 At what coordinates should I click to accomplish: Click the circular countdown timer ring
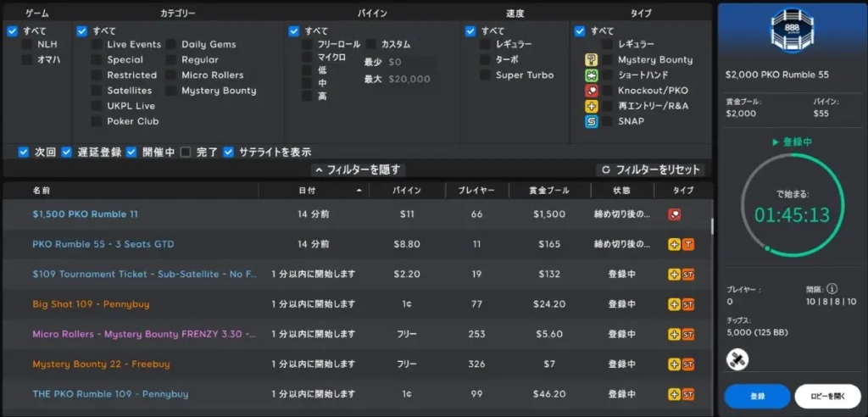pyautogui.click(x=793, y=205)
